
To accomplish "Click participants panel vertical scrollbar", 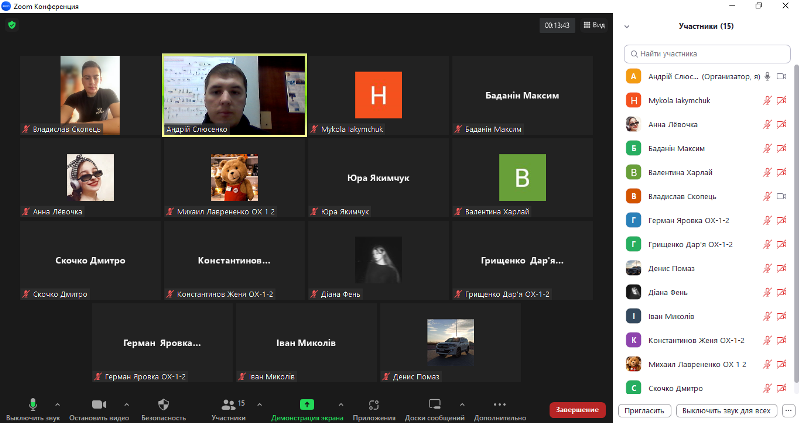I will coord(796,223).
